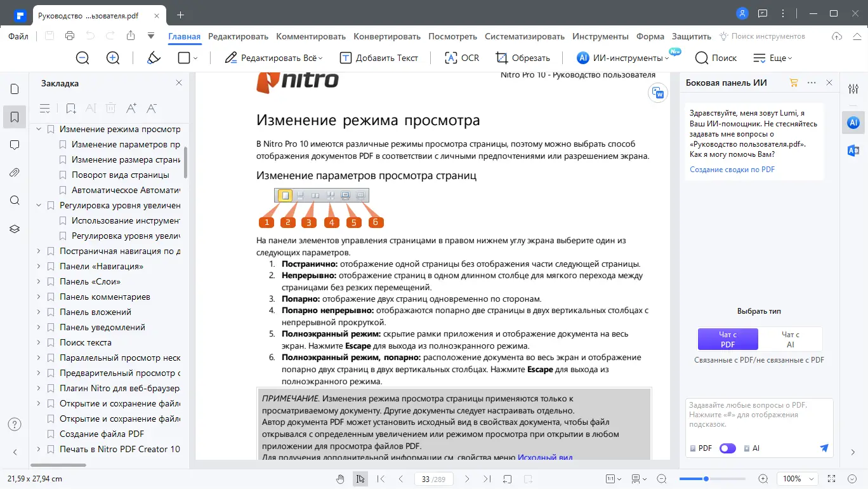The width and height of the screenshot is (868, 489).
Task: Open the attachments panel paperclip icon
Action: 15,173
